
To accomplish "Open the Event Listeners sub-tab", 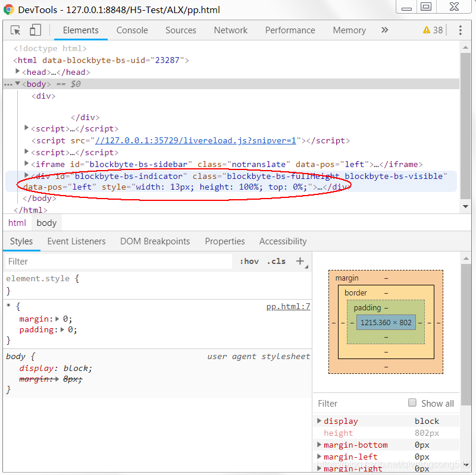I will coord(77,241).
